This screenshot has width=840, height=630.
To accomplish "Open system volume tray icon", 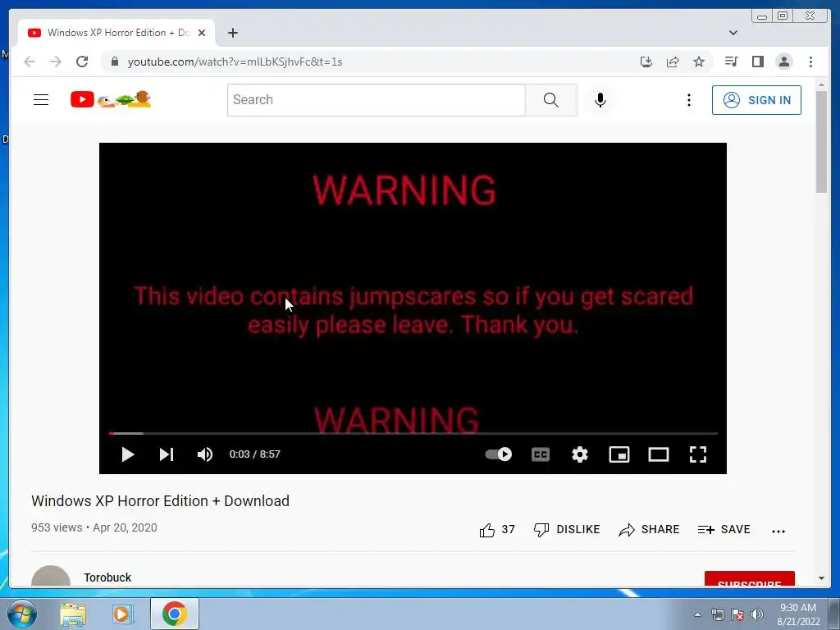I will pyautogui.click(x=757, y=614).
